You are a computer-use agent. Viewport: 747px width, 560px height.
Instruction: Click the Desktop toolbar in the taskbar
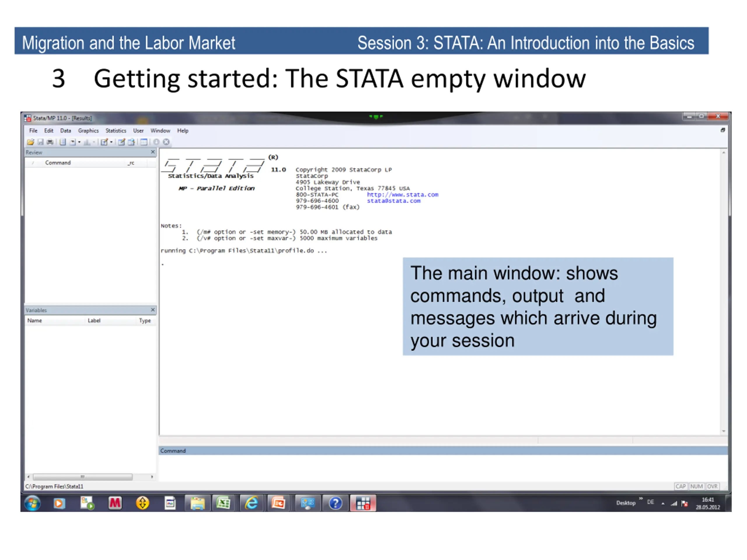626,503
